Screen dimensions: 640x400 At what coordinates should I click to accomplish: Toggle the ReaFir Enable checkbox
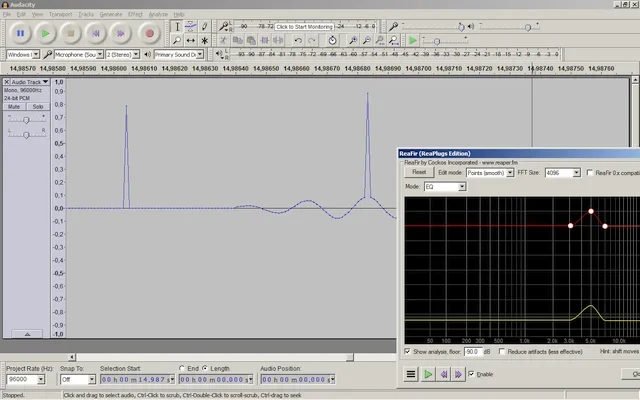[473, 374]
